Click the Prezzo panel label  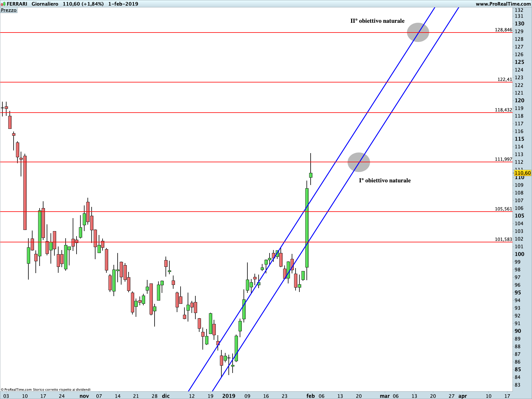pyautogui.click(x=9, y=10)
